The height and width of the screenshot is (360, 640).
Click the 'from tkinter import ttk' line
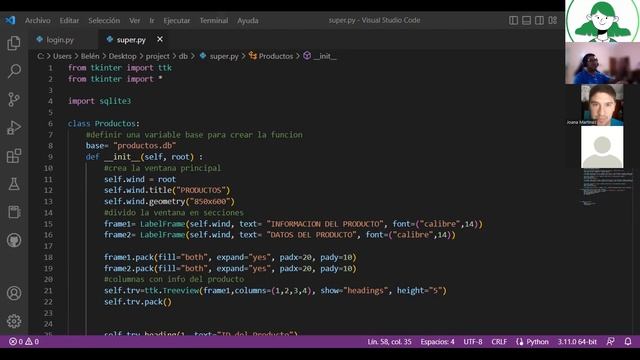120,68
